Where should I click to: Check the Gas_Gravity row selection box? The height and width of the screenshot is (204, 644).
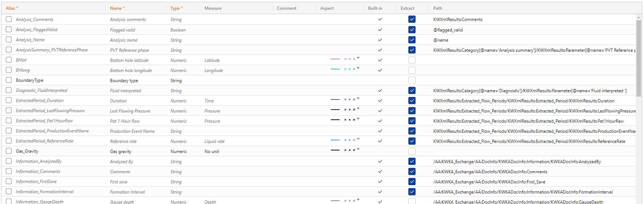tap(9, 151)
